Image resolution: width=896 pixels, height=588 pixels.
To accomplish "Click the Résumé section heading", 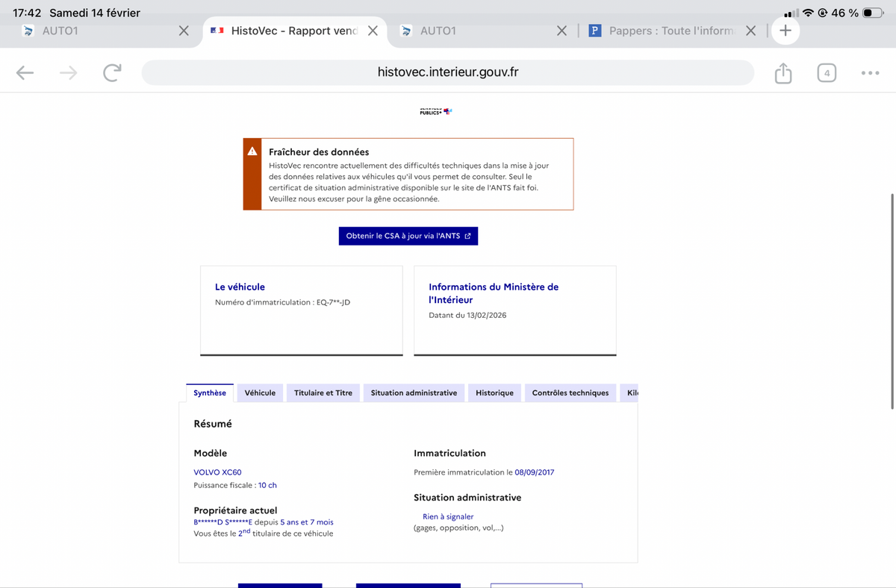I will click(x=213, y=424).
